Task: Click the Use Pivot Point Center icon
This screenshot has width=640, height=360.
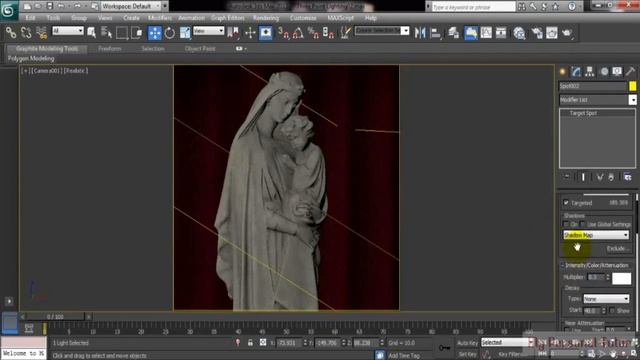Action: click(x=233, y=33)
